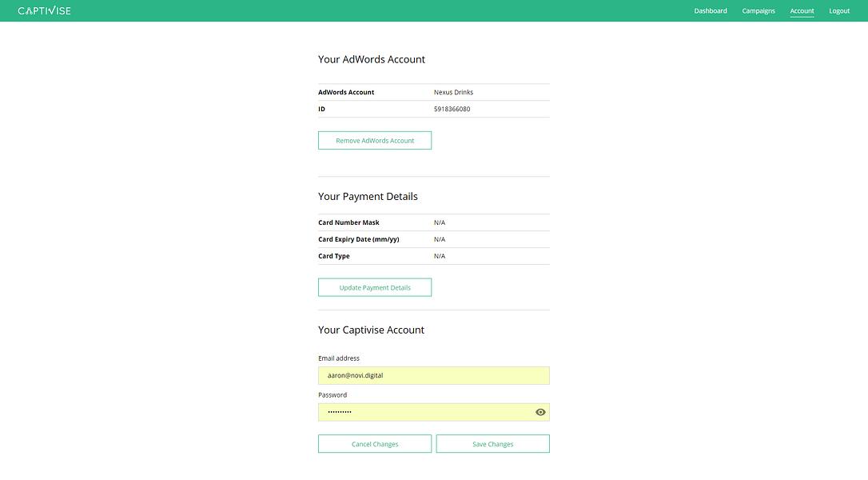
Task: Open the Dashboard page
Action: point(711,10)
